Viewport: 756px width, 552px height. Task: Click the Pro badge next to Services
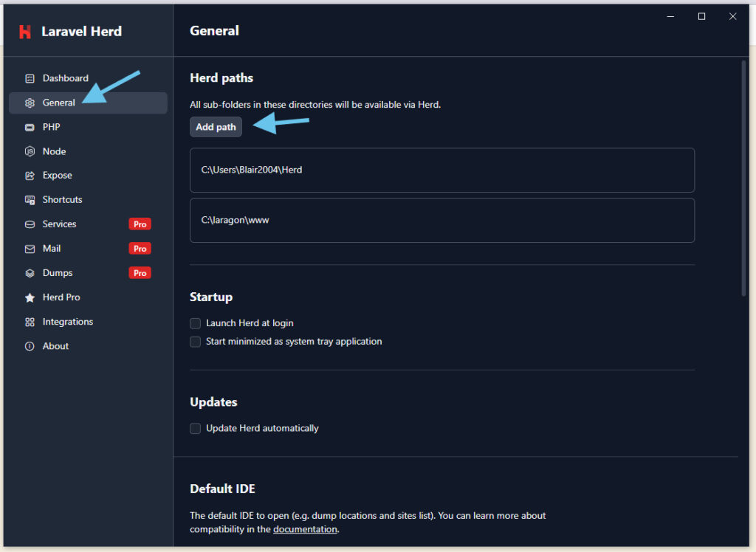[140, 224]
